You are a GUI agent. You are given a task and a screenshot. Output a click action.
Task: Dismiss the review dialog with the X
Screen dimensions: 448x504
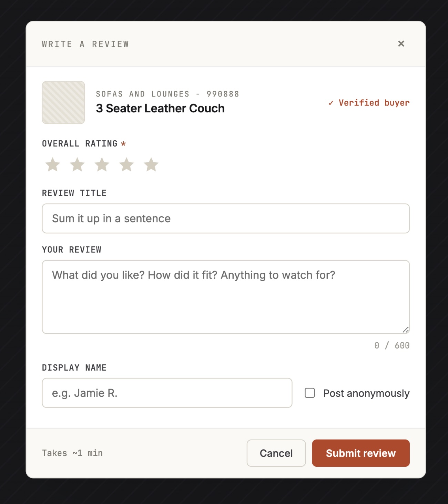(x=401, y=44)
